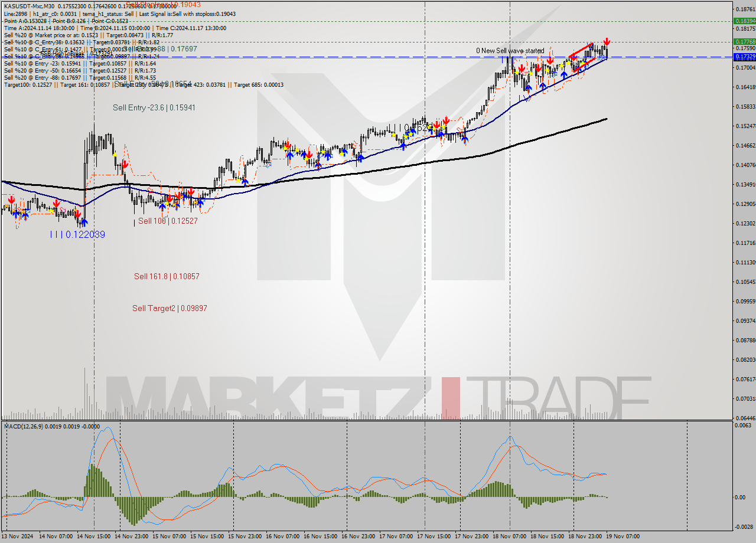Click the -0.0028 MACD scale value
Viewport: 756px width, 543px height.
point(744,526)
